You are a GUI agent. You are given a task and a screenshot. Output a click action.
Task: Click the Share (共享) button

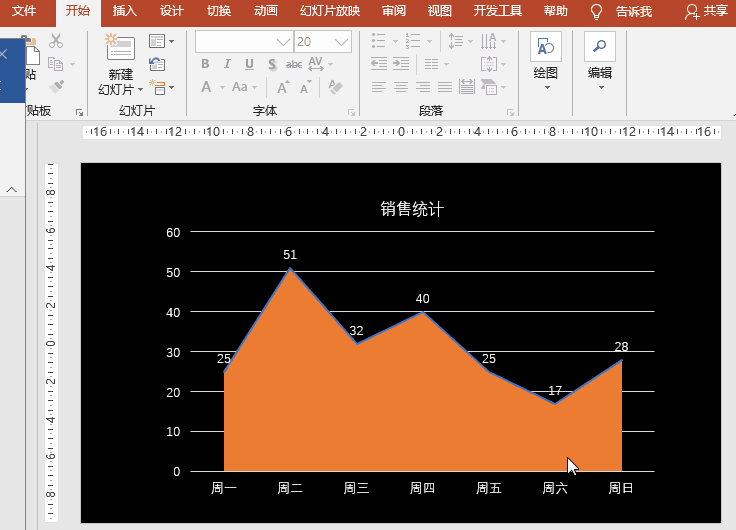[x=706, y=11]
